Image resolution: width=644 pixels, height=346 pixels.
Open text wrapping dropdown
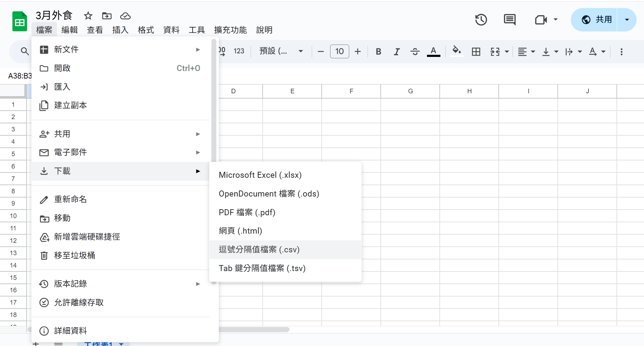[573, 52]
